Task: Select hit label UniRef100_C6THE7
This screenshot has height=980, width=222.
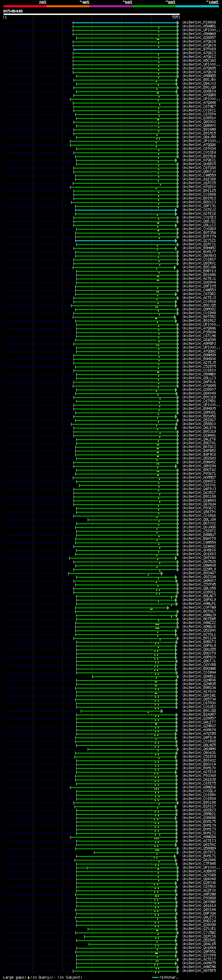Action: 199,106
